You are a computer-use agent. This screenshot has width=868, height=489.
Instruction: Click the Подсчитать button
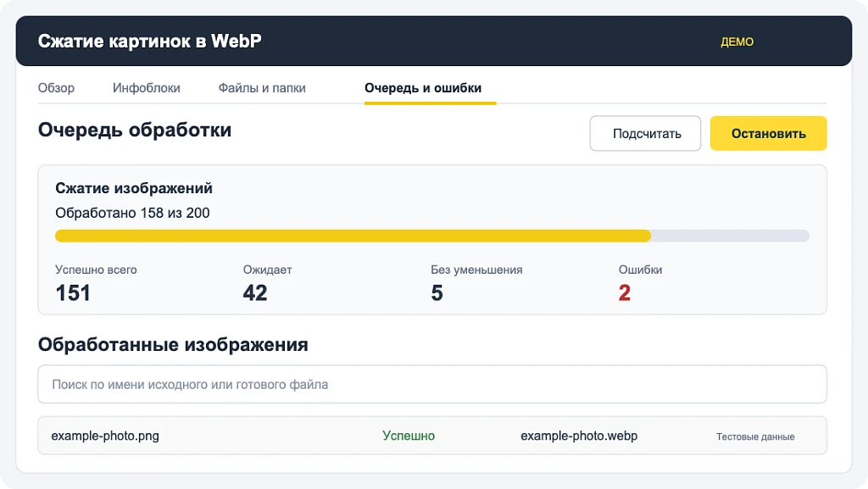tap(645, 133)
